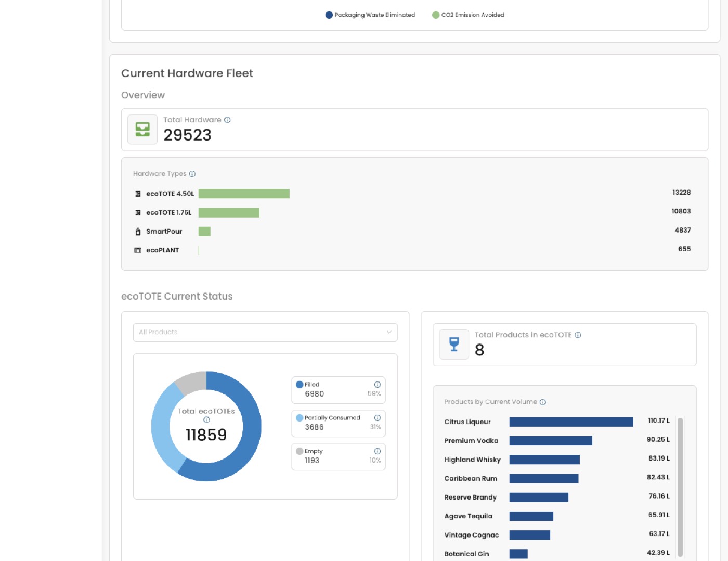Click the Citrus Liqueur volume bar
The width and height of the screenshot is (728, 561).
[571, 422]
